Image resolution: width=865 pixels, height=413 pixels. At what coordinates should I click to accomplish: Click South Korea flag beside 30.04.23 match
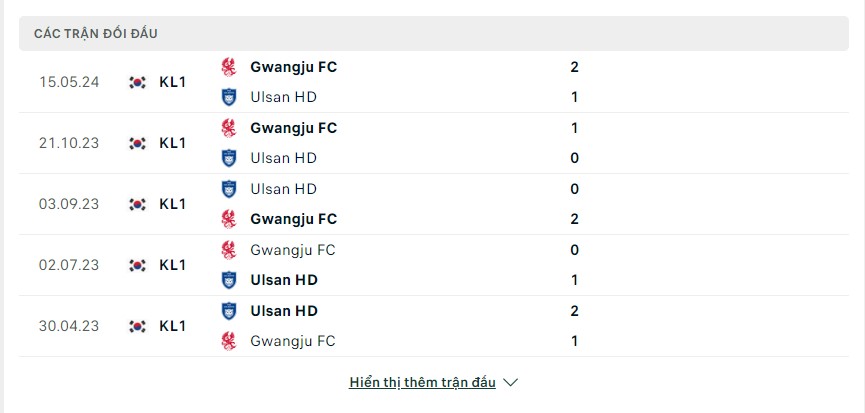click(x=137, y=326)
